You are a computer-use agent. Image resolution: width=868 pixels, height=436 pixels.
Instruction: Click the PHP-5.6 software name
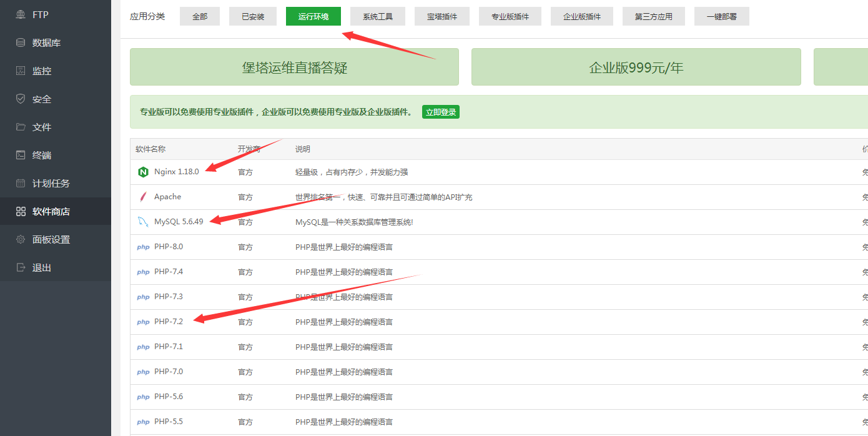(169, 397)
